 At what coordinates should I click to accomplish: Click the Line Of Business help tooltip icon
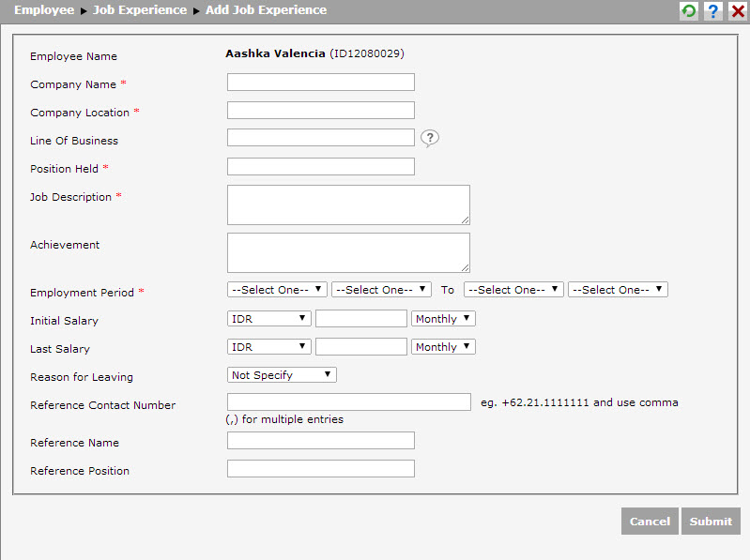tap(430, 139)
